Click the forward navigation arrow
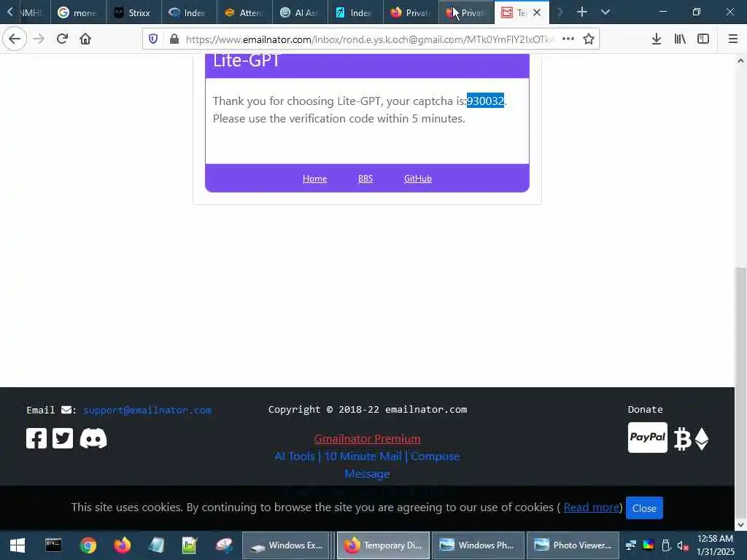 [39, 39]
